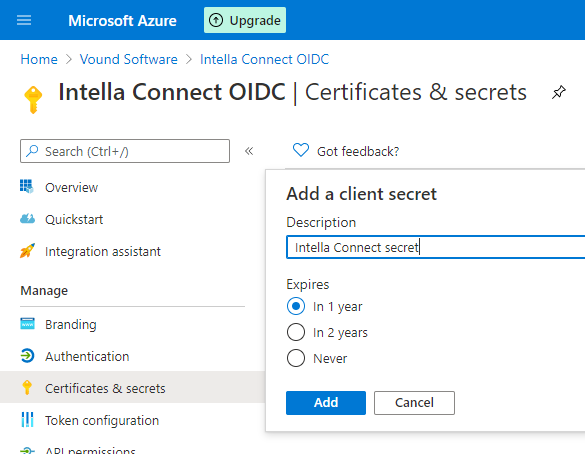Click the Branding icon
This screenshot has width=585, height=454.
(27, 324)
